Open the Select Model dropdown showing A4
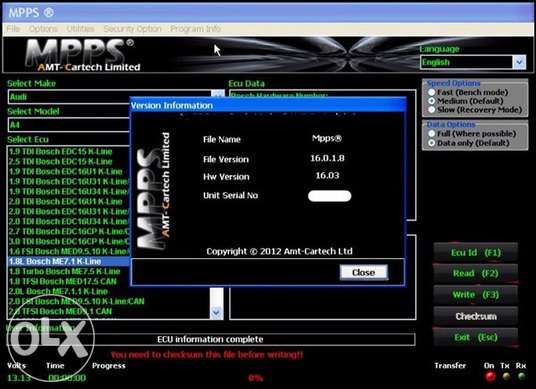The image size is (536, 389). coord(68,125)
